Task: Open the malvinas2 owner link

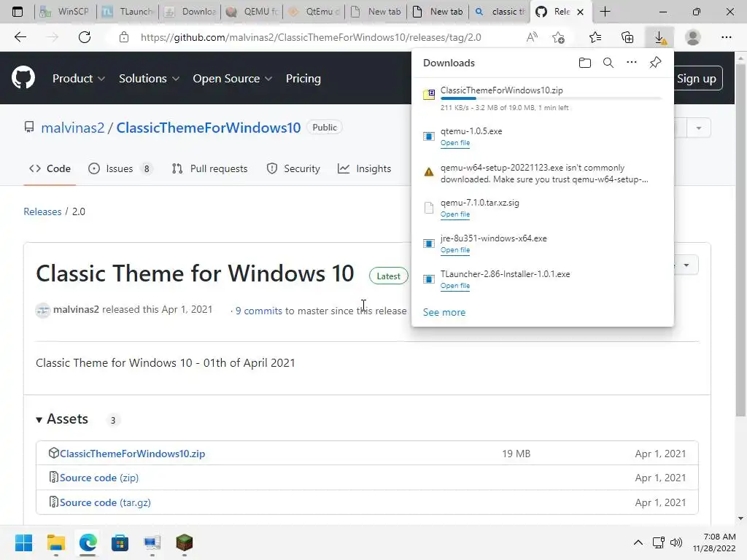Action: click(72, 128)
